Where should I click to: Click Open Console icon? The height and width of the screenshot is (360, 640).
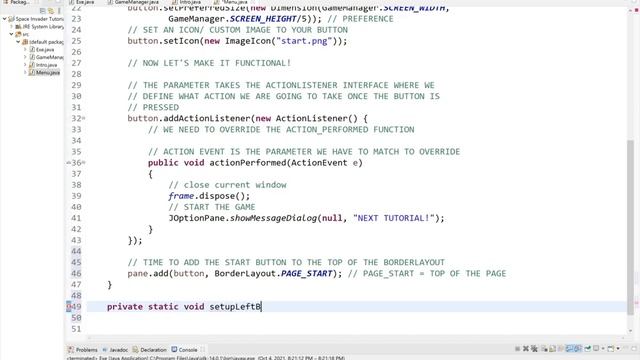coord(611,349)
